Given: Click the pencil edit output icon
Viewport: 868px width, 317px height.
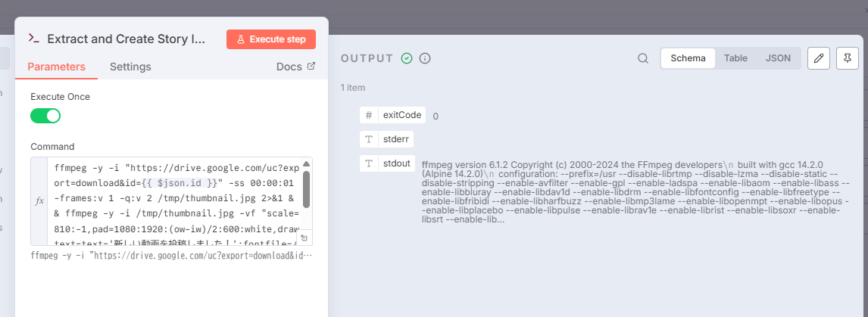Looking at the screenshot, I should coord(819,58).
